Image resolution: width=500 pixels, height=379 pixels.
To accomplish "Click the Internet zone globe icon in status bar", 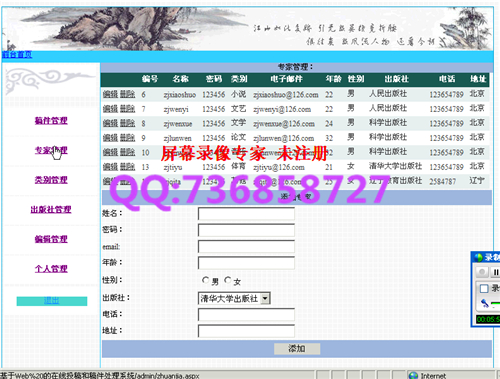I will click(x=413, y=376).
